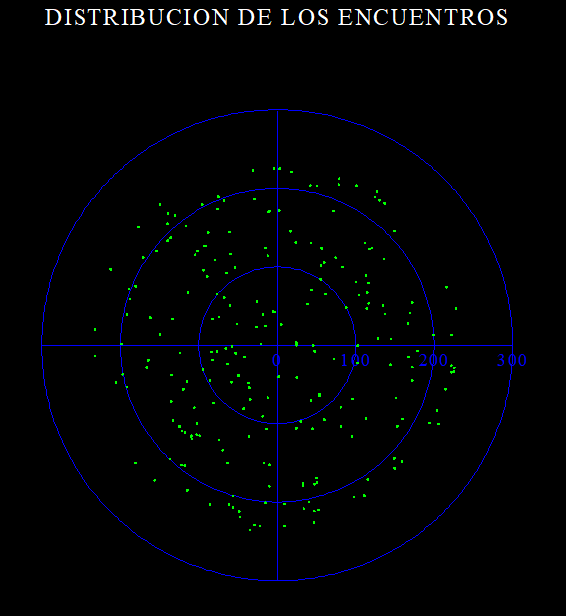Click top end of the vertical axis

(277, 110)
